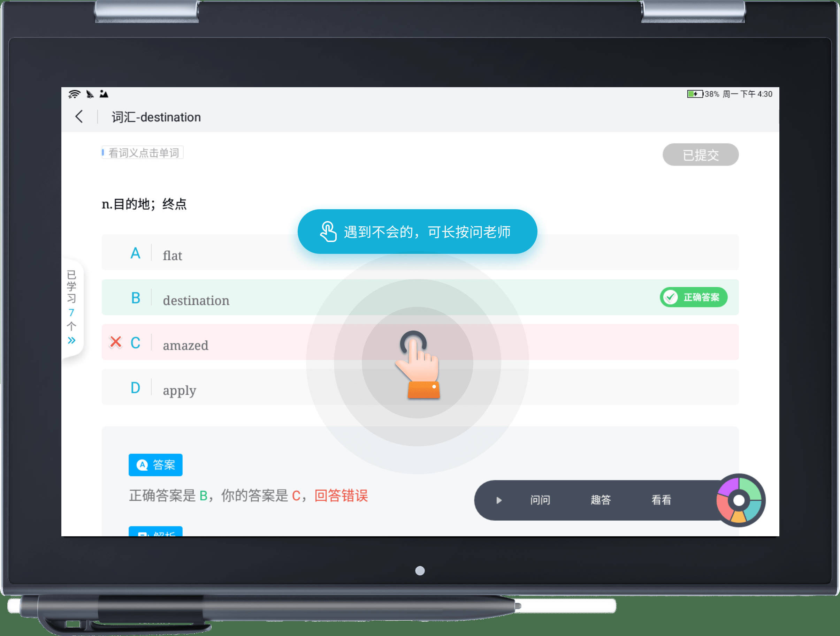The image size is (840, 636).
Task: Open 问问 in the assistant bar
Action: coord(540,500)
